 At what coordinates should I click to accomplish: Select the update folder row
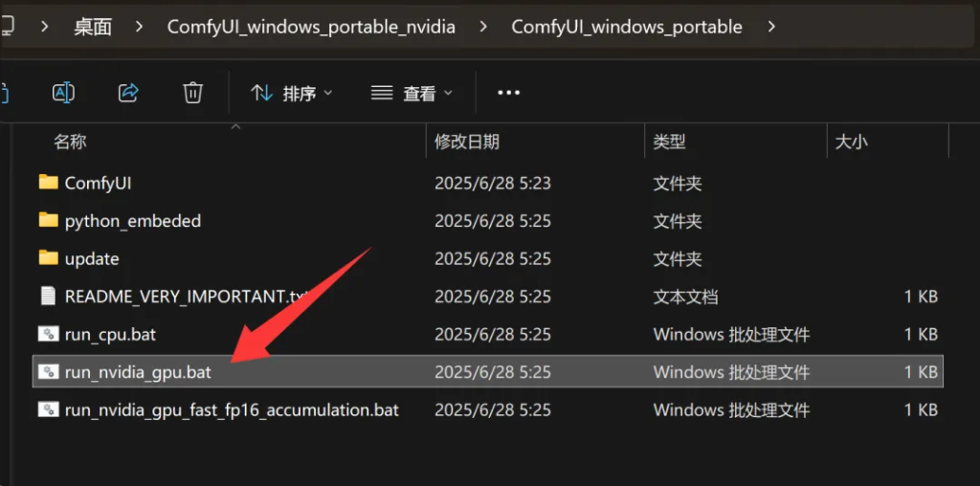(487, 258)
